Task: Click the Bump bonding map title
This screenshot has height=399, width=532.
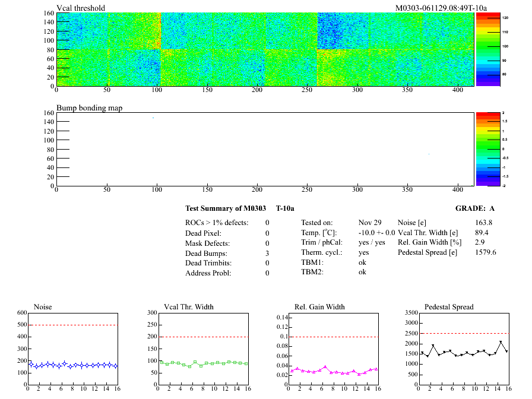Action: 89,108
